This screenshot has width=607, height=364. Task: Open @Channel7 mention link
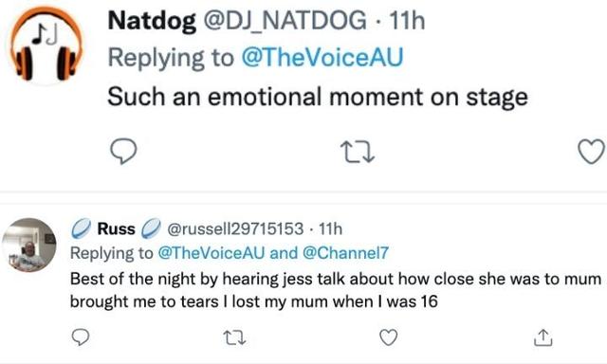click(345, 253)
